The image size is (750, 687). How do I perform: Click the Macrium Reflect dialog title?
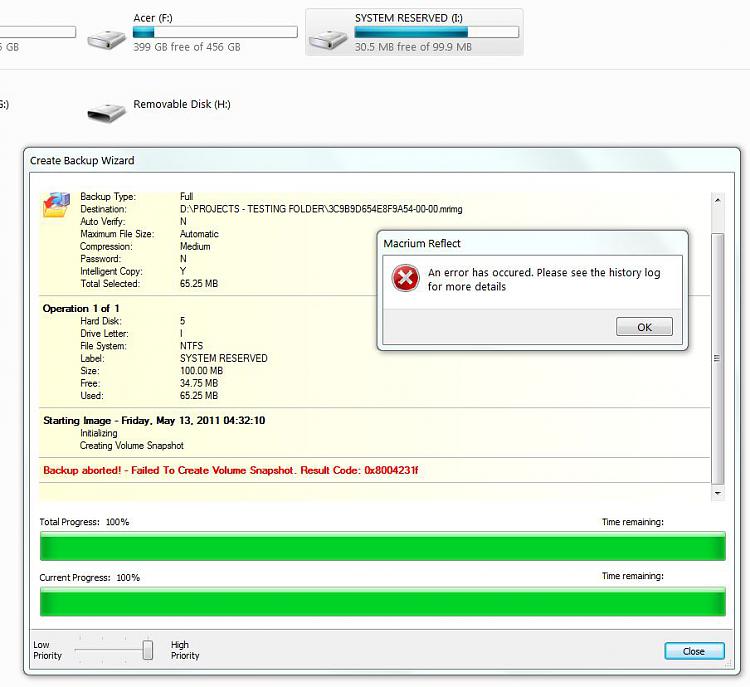(x=422, y=244)
